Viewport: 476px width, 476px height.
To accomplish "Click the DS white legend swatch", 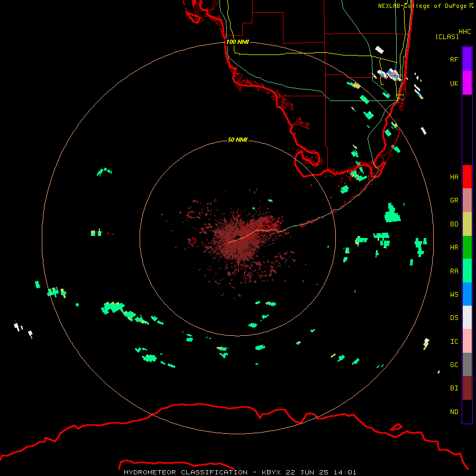I will (467, 317).
